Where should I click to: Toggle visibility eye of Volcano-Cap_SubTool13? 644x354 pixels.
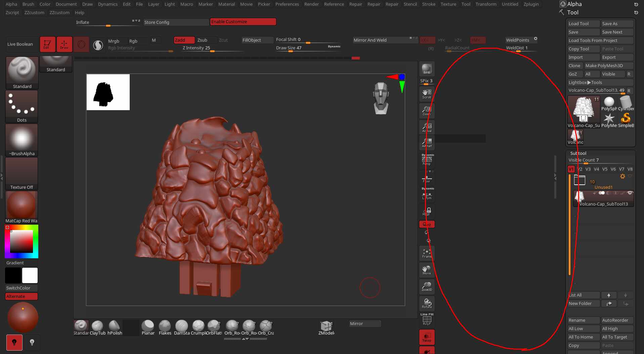tap(630, 193)
